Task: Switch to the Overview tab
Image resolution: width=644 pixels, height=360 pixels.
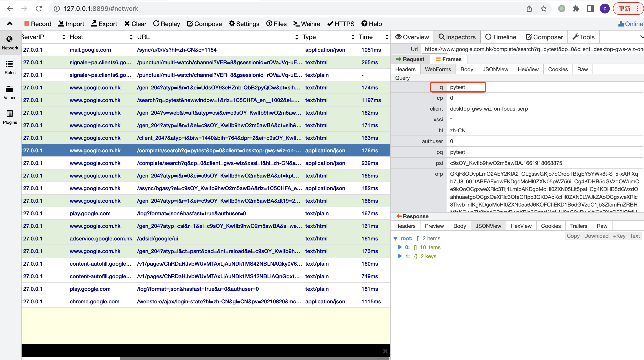Action: tap(412, 37)
